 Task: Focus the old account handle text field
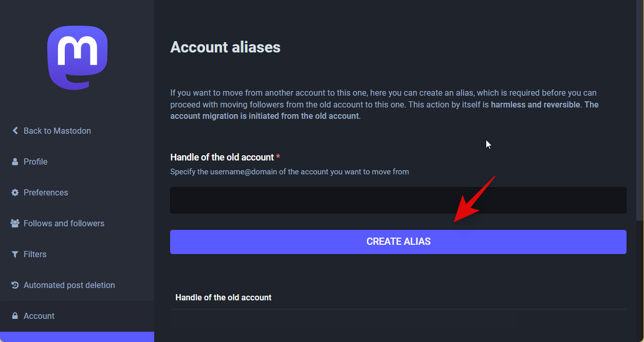pos(398,200)
